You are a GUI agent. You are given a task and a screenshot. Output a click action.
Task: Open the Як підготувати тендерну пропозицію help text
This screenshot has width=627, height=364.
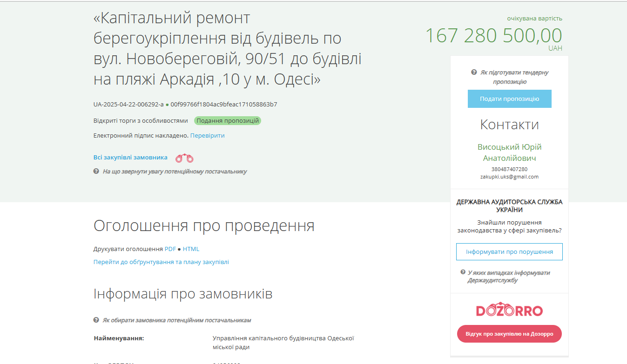[514, 77]
